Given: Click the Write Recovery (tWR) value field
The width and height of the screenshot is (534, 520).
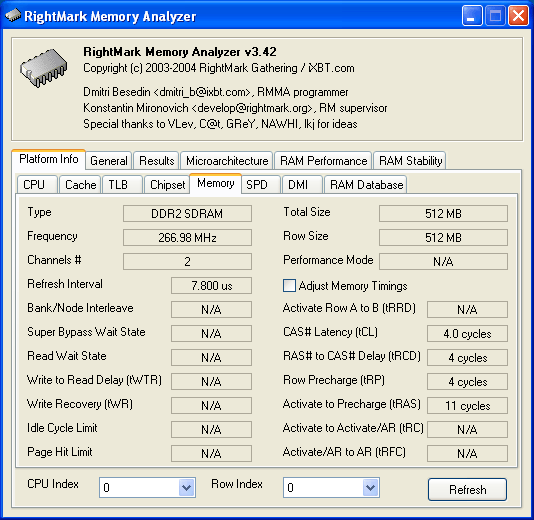Looking at the screenshot, I should coord(211,405).
